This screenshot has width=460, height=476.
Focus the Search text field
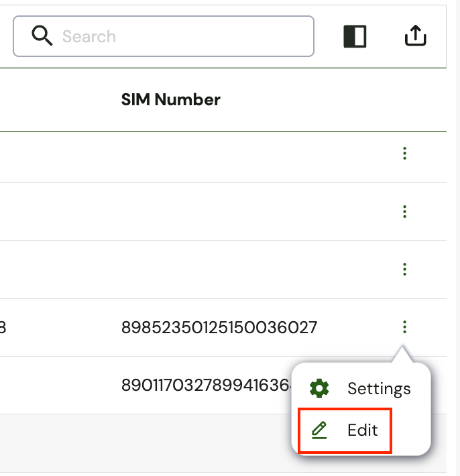164,36
